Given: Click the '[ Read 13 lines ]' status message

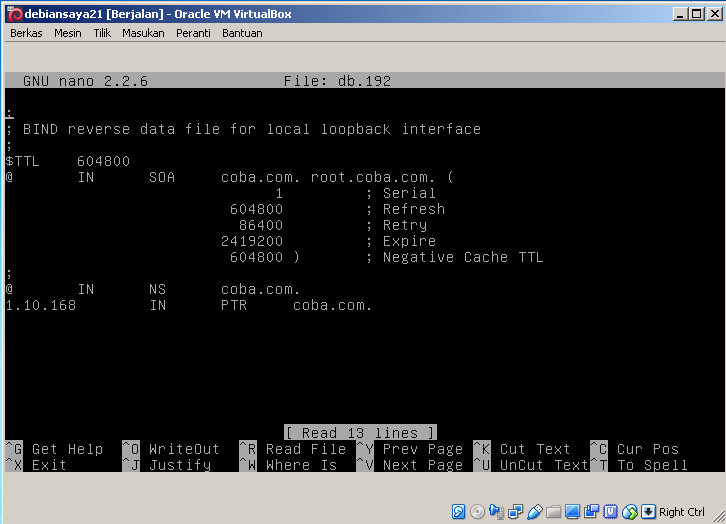Looking at the screenshot, I should click(360, 433).
